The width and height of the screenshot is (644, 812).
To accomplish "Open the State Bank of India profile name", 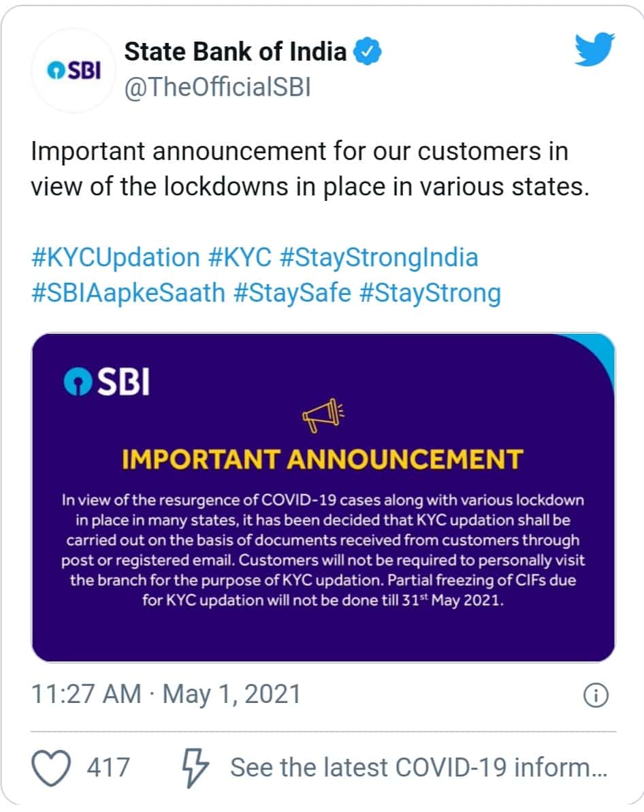I will (236, 52).
